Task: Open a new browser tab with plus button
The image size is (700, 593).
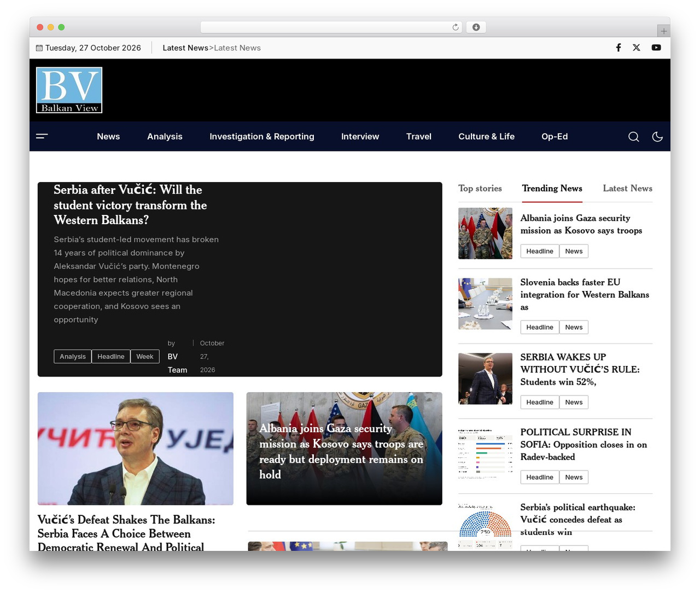Action: click(x=663, y=31)
